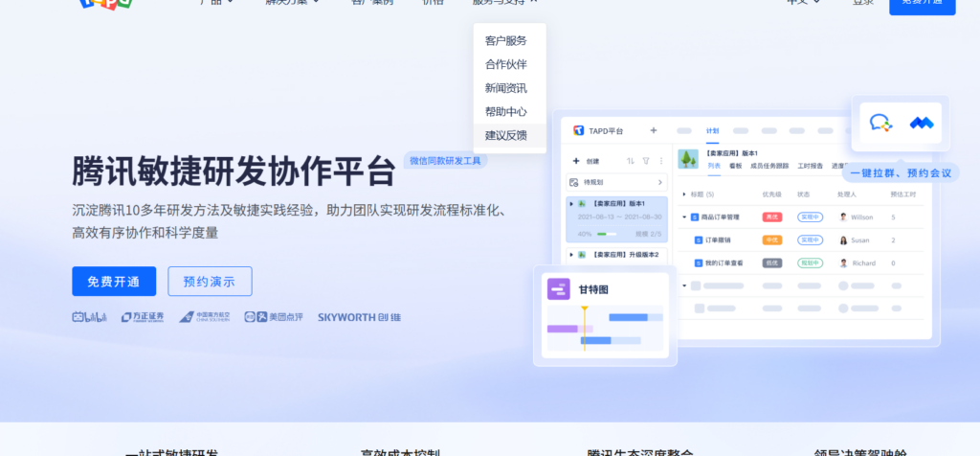Image resolution: width=980 pixels, height=456 pixels.
Task: Choose 建议反馈 in the dropdown
Action: pos(509,136)
